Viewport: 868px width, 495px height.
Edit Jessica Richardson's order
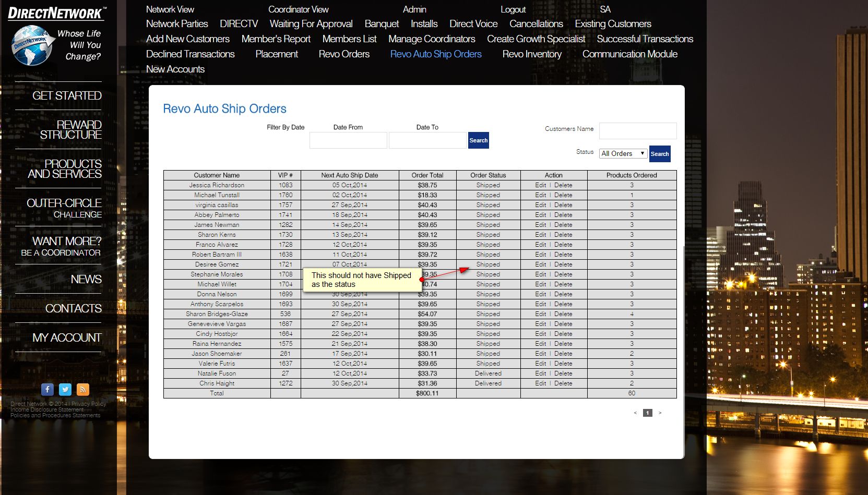[x=540, y=185]
